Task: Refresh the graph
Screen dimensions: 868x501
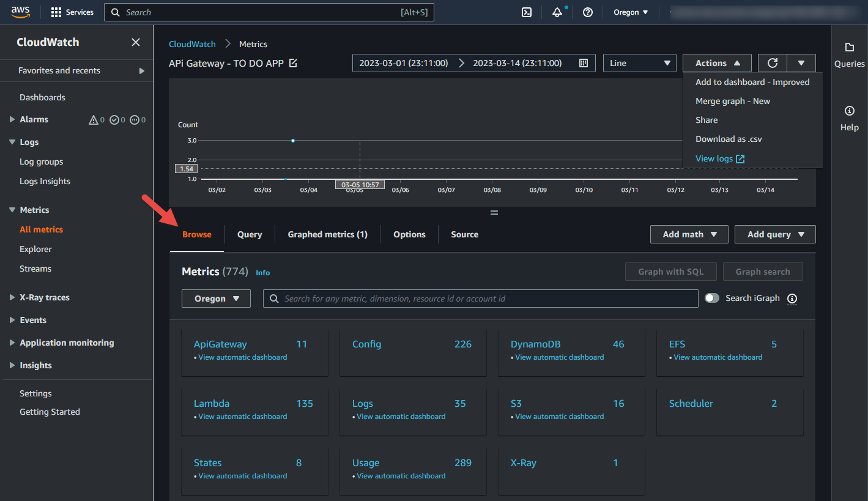Action: (773, 63)
